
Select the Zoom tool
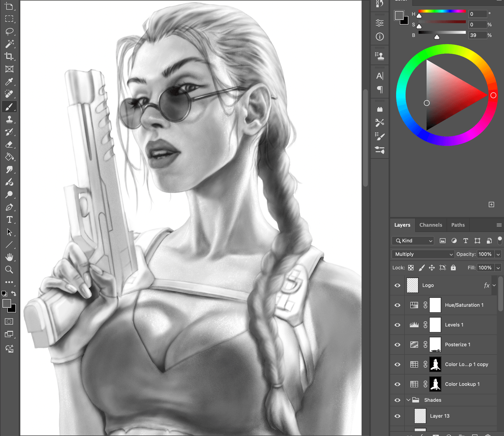(x=9, y=270)
